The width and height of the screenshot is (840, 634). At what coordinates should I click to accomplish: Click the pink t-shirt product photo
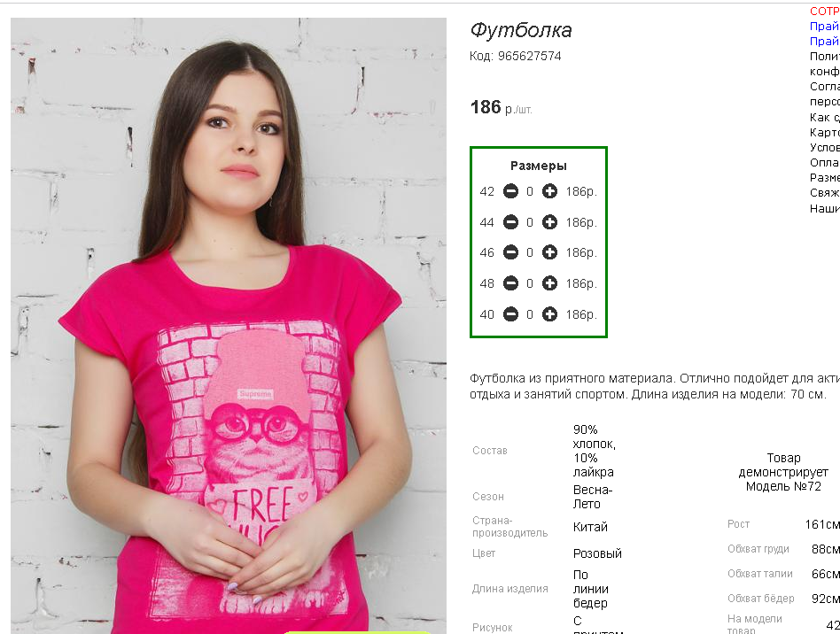pyautogui.click(x=229, y=326)
